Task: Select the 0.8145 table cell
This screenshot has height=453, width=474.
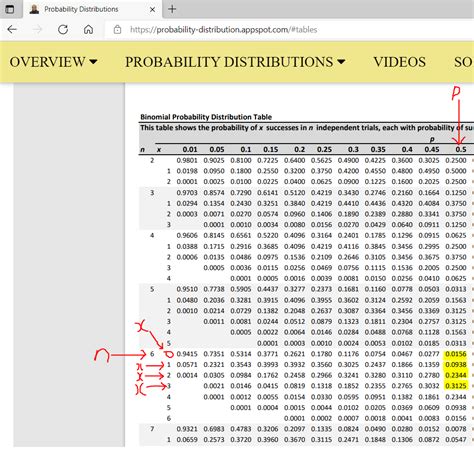Action: 214,235
